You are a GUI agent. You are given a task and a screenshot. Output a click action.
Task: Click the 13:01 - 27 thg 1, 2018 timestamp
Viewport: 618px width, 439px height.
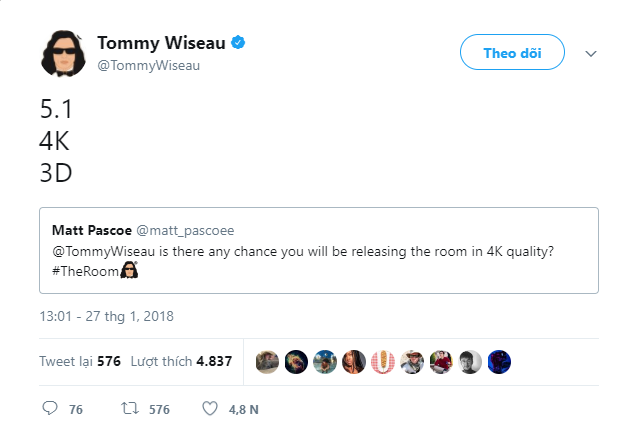pos(106,316)
